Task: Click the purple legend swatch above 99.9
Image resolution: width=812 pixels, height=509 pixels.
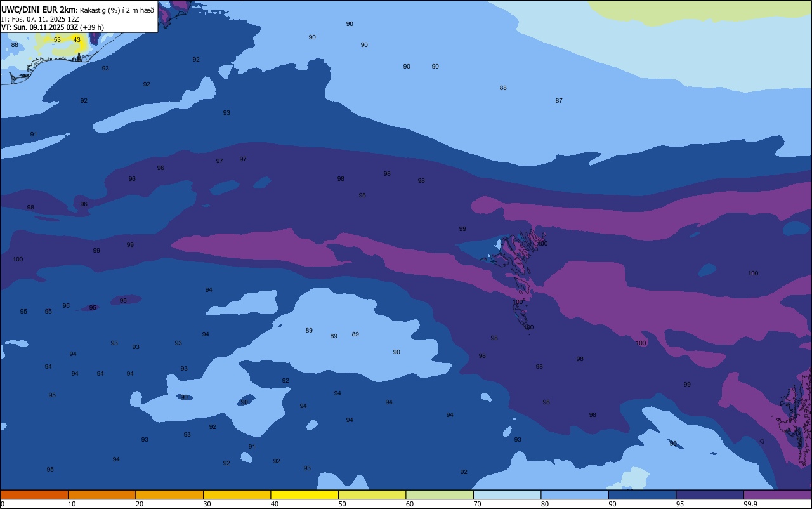Action: (x=777, y=494)
